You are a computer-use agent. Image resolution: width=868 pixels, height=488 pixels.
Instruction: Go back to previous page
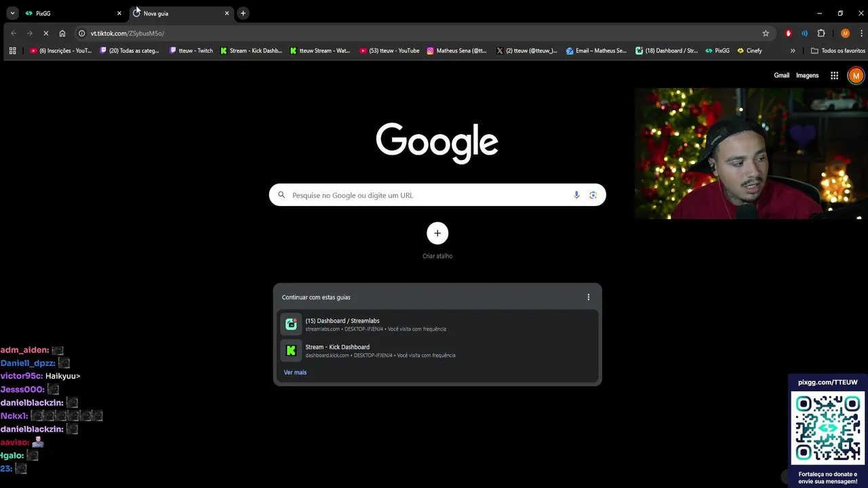pyautogui.click(x=14, y=33)
